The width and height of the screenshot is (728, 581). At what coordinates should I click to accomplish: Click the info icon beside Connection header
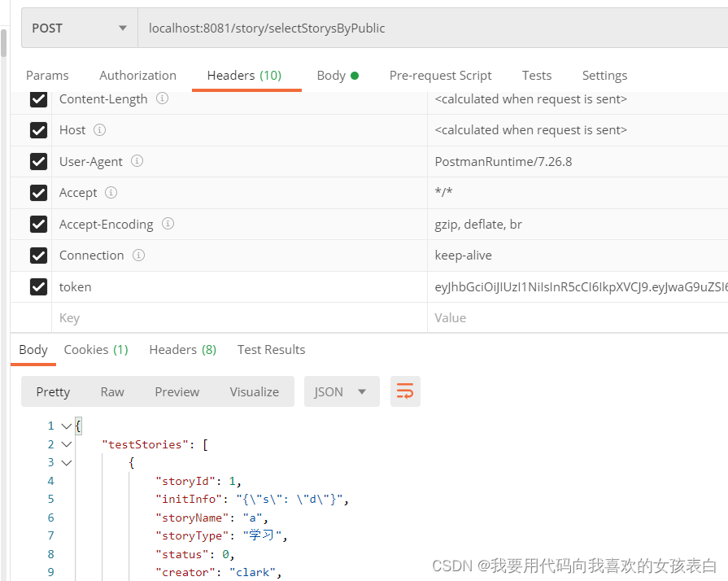[138, 256]
